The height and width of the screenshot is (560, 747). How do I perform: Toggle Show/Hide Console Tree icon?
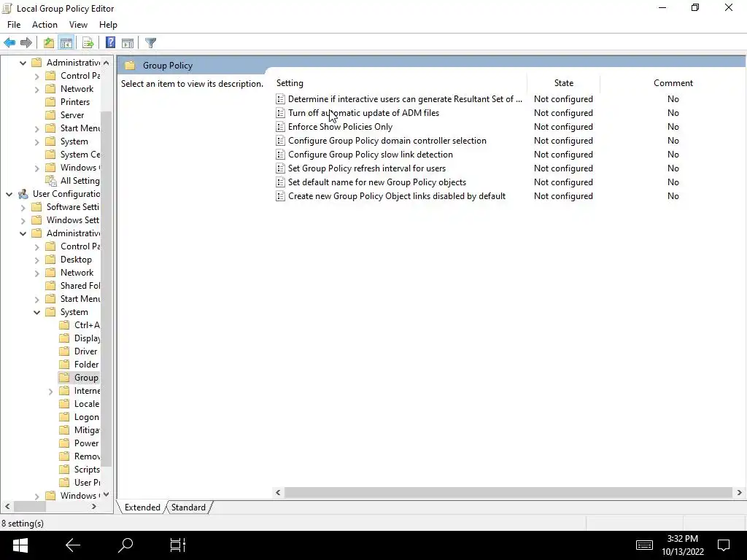coord(66,43)
